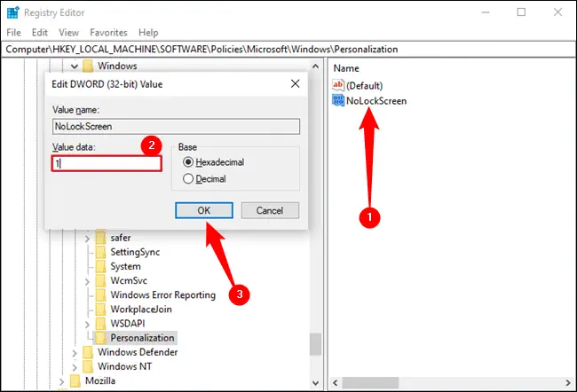Select the WorkplaceJoin folder icon

[101, 310]
